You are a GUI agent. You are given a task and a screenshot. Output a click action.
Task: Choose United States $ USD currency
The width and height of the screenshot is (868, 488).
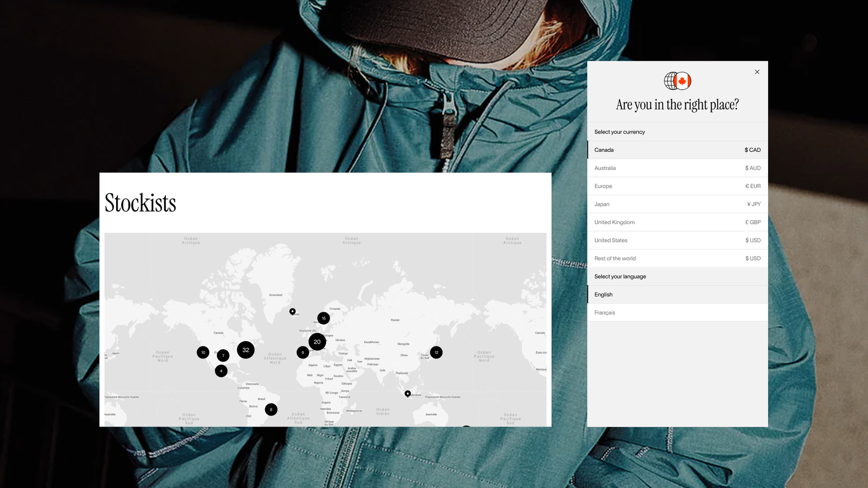pos(677,240)
